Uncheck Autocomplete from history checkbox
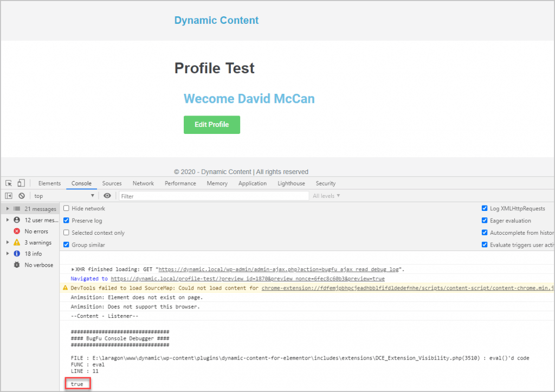Image resolution: width=555 pixels, height=392 pixels. click(x=485, y=233)
